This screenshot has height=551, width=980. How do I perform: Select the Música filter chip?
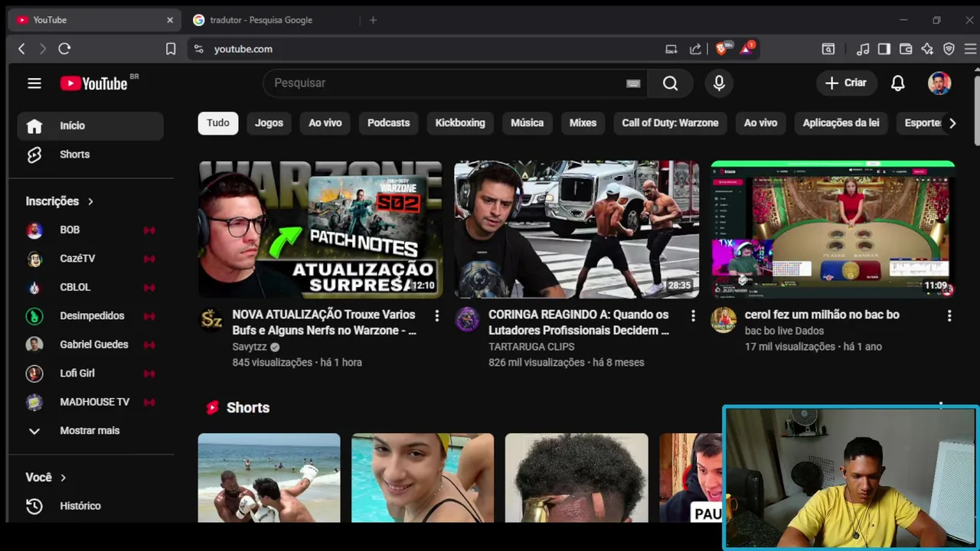point(527,122)
